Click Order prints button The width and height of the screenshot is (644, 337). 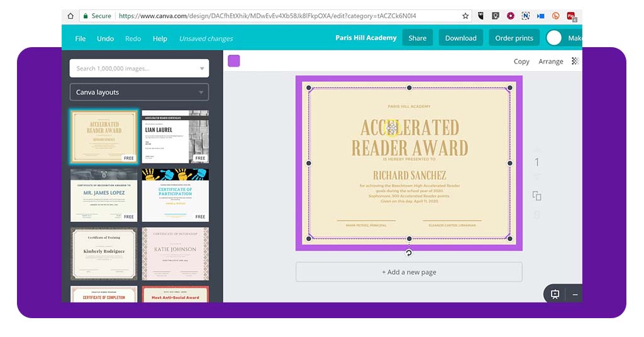click(514, 38)
